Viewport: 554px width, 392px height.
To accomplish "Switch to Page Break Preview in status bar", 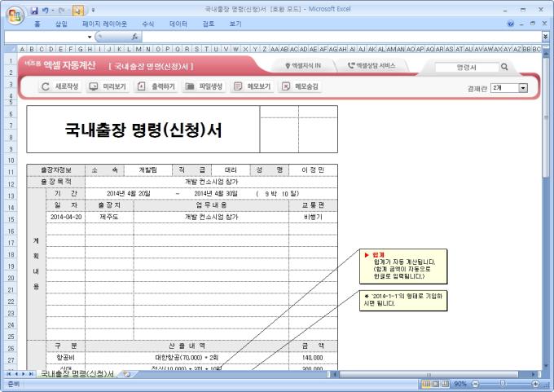I will [x=445, y=384].
